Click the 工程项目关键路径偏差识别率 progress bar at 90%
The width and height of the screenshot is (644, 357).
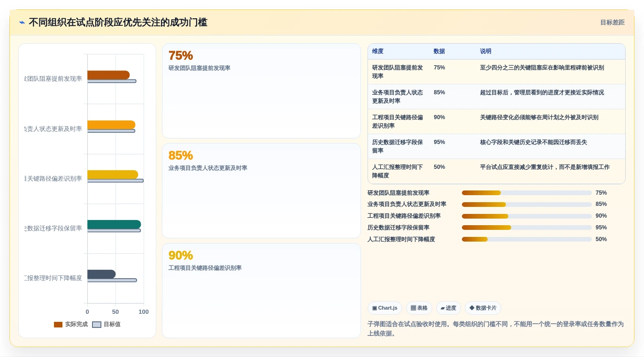point(527,216)
